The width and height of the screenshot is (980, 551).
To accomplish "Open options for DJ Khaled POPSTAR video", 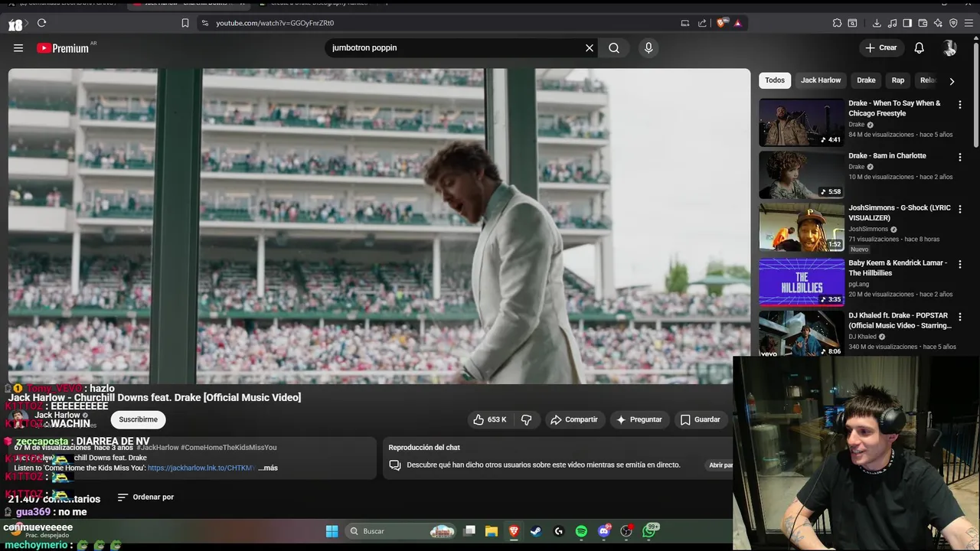I will (960, 317).
